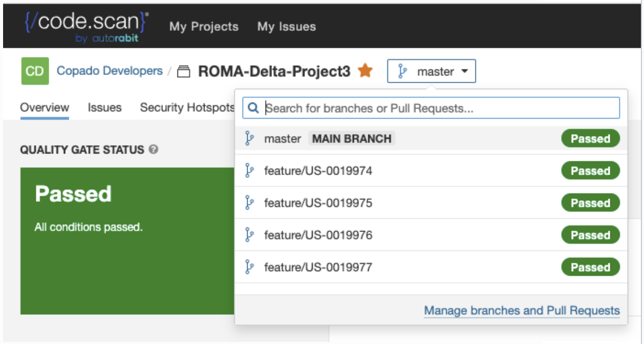Toggle the orange favorite star

(x=365, y=70)
